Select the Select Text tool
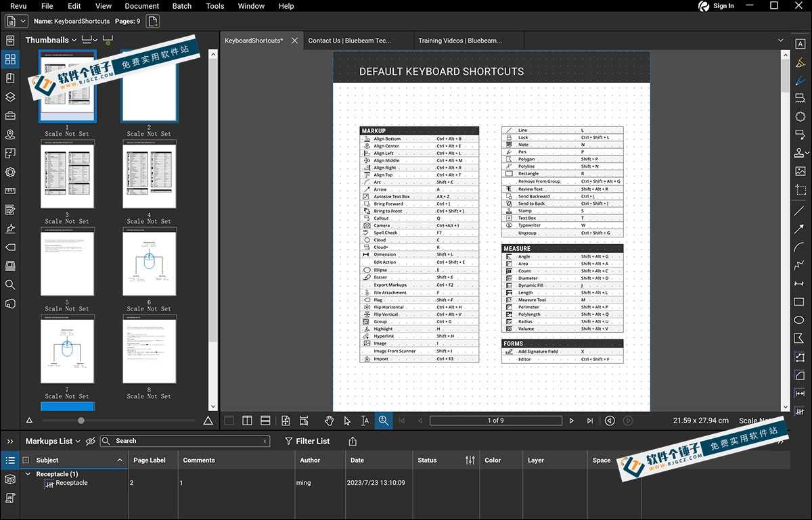This screenshot has width=812, height=520. (x=365, y=421)
